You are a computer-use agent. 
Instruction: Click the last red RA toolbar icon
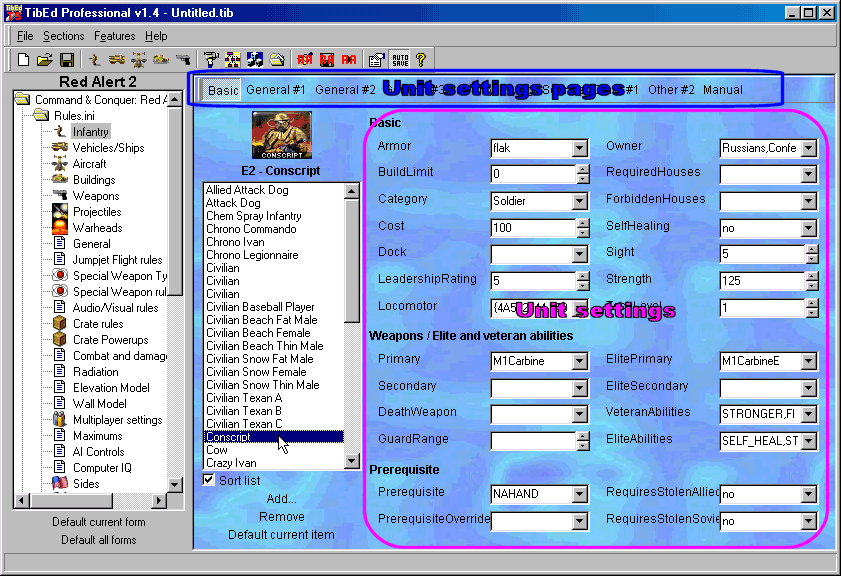(349, 60)
